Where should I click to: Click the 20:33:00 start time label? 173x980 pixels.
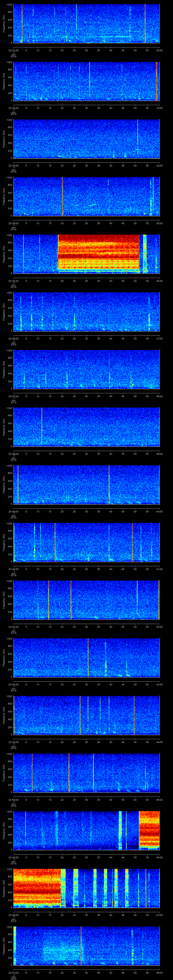click(14, 166)
